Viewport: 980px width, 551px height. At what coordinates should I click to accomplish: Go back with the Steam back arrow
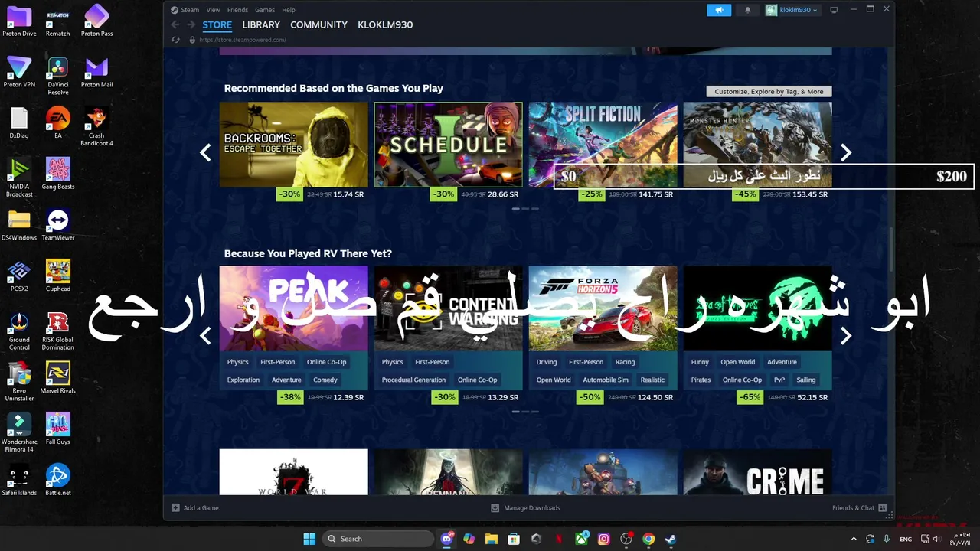click(x=175, y=24)
